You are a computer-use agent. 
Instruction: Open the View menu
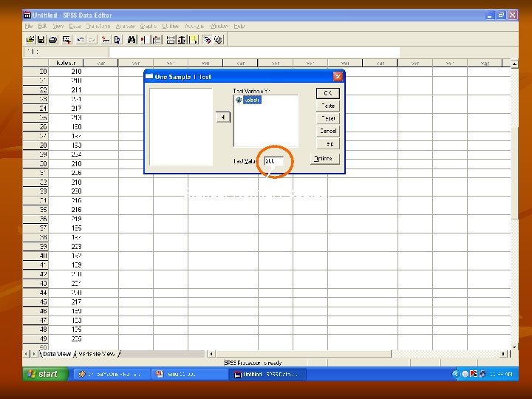(x=58, y=26)
